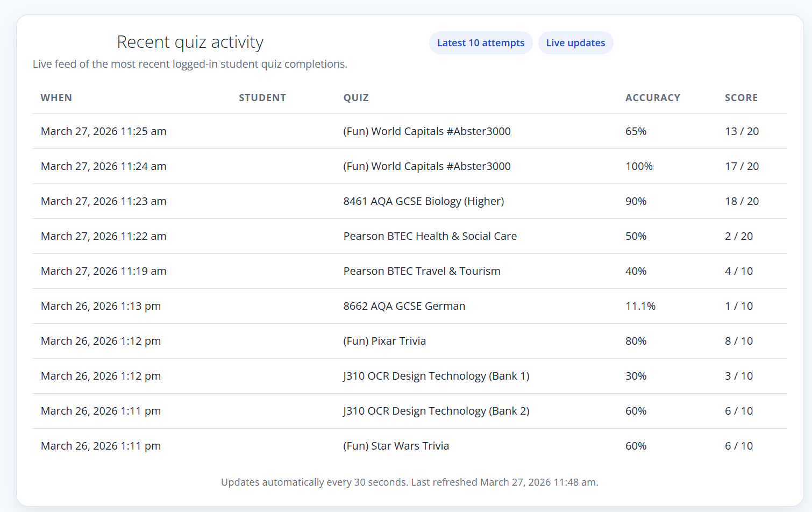The height and width of the screenshot is (512, 812).
Task: Open 8461 AQA GCSE Biology (Higher) quiz
Action: pyautogui.click(x=424, y=201)
